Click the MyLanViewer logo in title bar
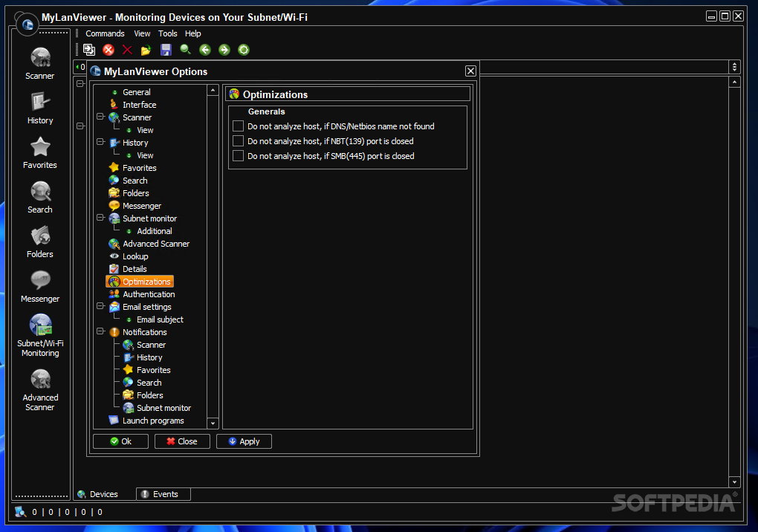Screen dimensions: 758x532 (x=27, y=24)
